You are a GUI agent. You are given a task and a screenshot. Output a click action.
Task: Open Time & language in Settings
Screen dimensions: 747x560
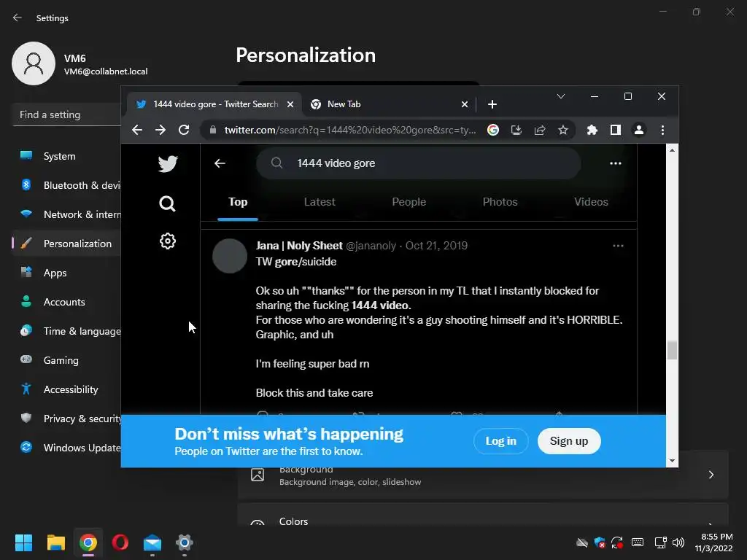66,331
